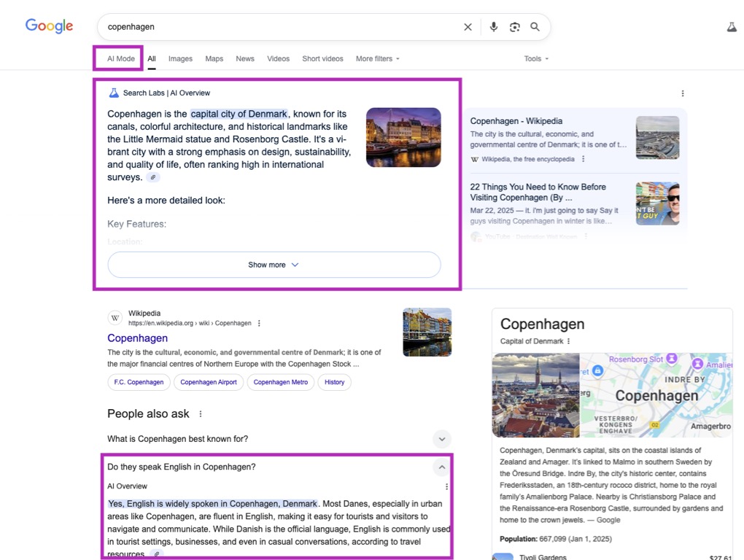
Task: Open the AI Overview three-dot options menu
Action: (682, 93)
